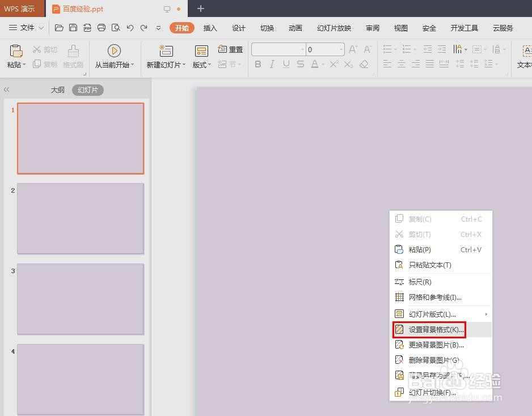Viewport: 532px width, 416px height.
Task: Open the 视图 ribbon tab
Action: pos(400,28)
